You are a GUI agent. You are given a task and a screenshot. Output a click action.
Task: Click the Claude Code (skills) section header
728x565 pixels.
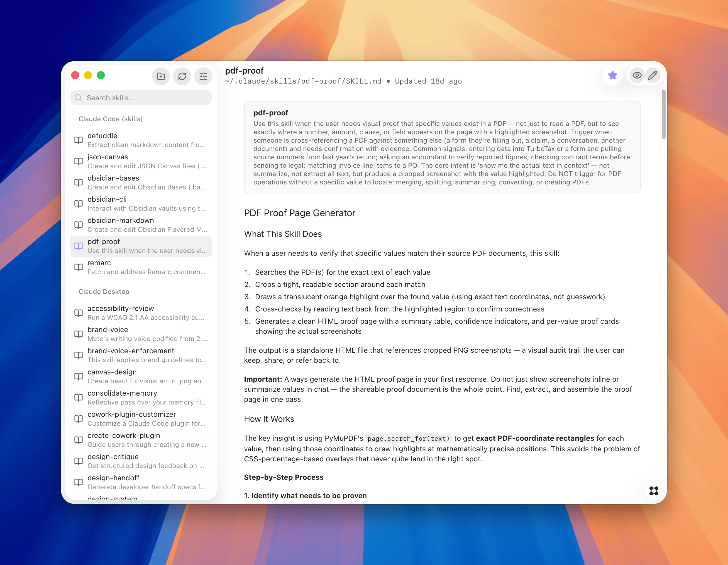(111, 119)
